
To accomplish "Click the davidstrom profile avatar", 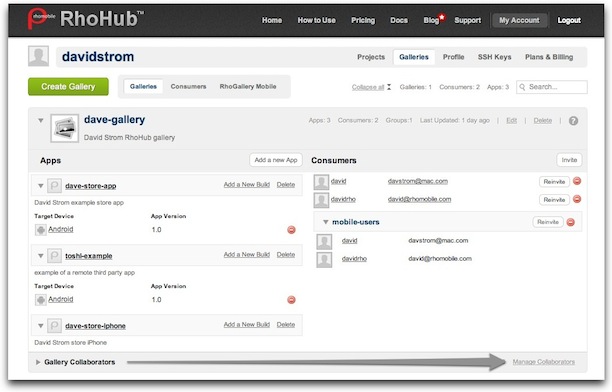I will coord(39,56).
